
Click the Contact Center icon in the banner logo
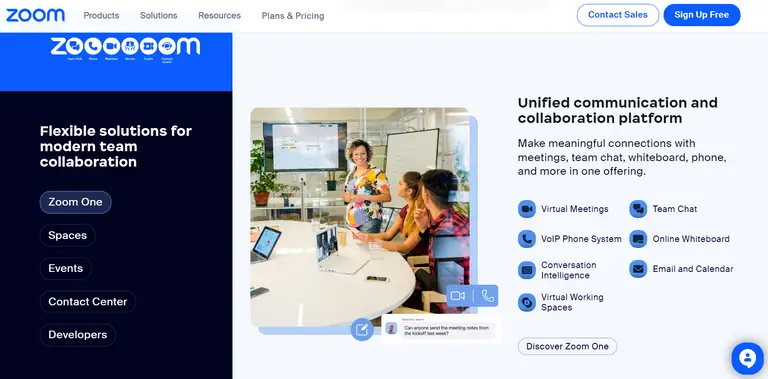pyautogui.click(x=167, y=47)
